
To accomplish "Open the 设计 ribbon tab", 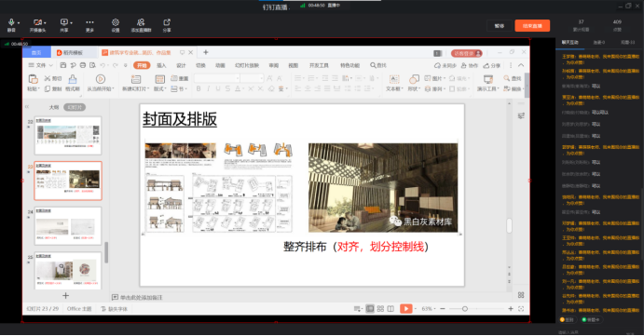I will tap(181, 65).
